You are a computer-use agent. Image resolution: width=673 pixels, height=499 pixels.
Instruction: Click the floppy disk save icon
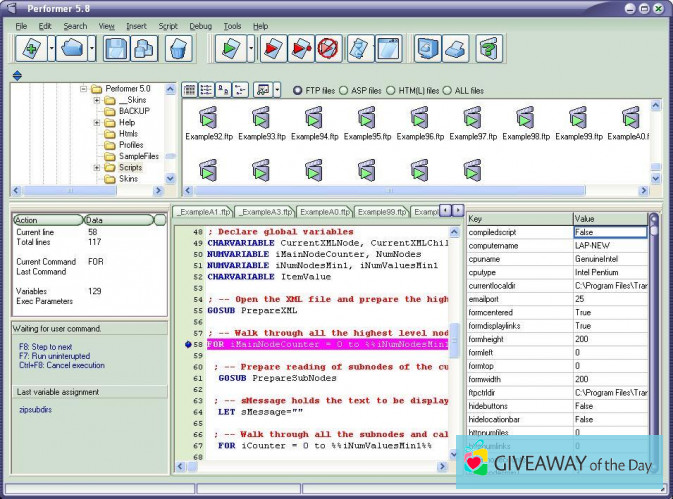(x=116, y=48)
